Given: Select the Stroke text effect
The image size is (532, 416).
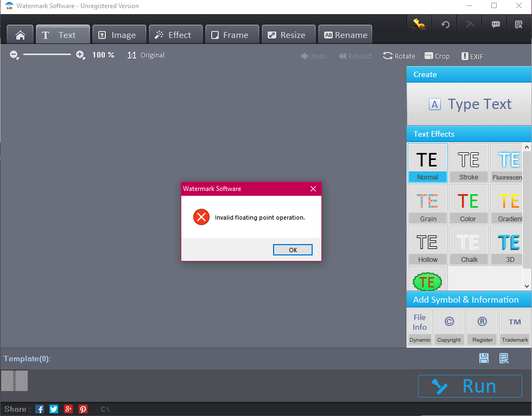Looking at the screenshot, I should pos(469,163).
